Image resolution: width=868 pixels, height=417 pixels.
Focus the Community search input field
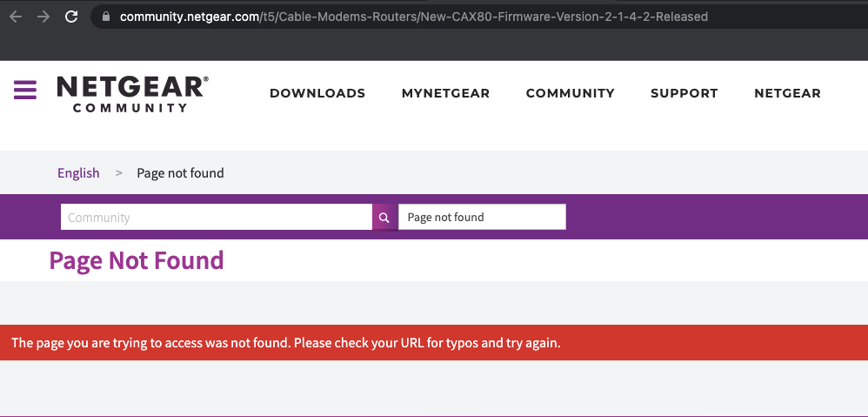(x=217, y=217)
